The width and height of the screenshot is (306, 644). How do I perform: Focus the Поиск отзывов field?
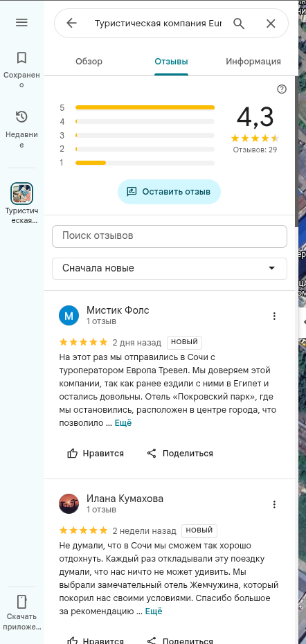(170, 236)
